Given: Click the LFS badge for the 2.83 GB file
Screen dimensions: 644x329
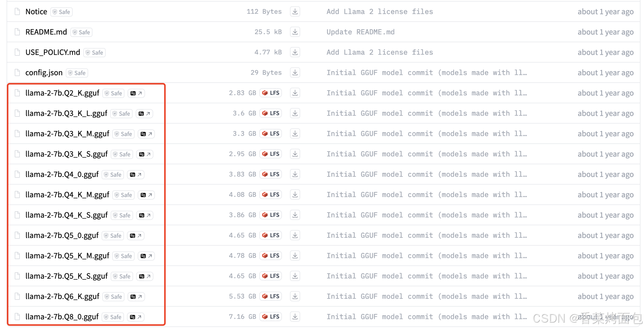Looking at the screenshot, I should point(271,93).
